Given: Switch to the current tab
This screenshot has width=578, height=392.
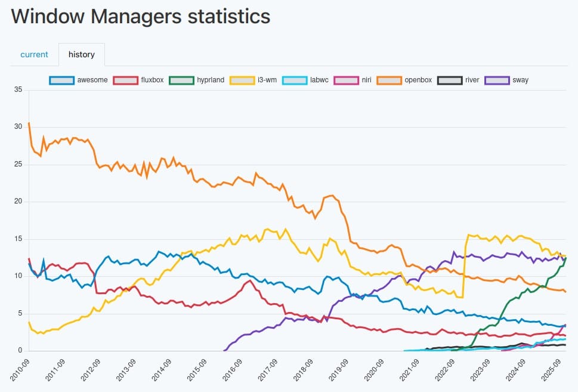Looking at the screenshot, I should [x=34, y=54].
